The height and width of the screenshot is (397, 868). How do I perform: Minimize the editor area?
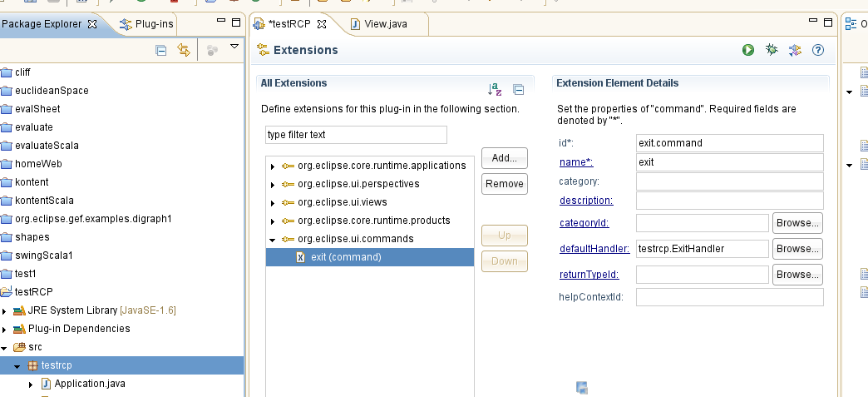click(x=812, y=21)
